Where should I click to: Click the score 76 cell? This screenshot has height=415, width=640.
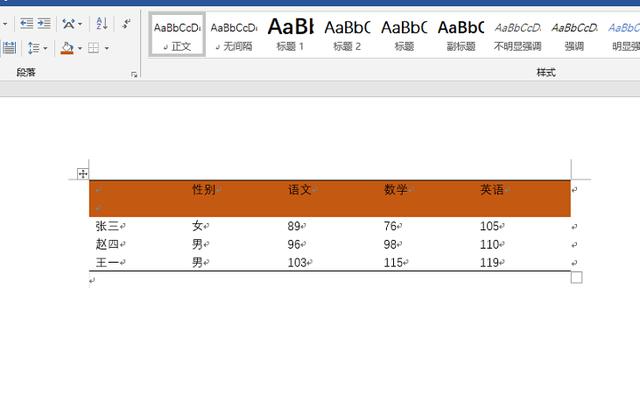(x=390, y=226)
